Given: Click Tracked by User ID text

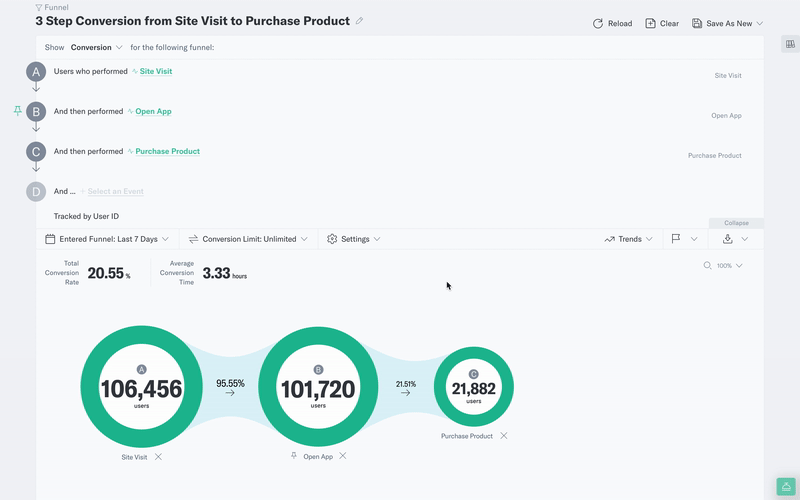Looking at the screenshot, I should (x=86, y=216).
